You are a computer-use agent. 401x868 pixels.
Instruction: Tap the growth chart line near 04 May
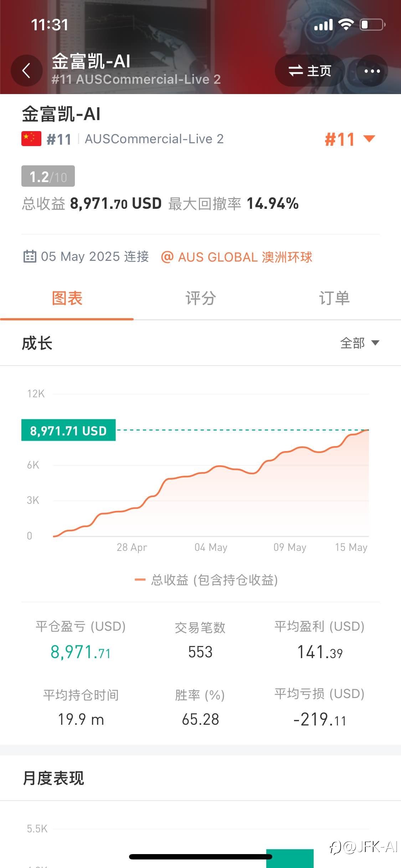tap(211, 469)
